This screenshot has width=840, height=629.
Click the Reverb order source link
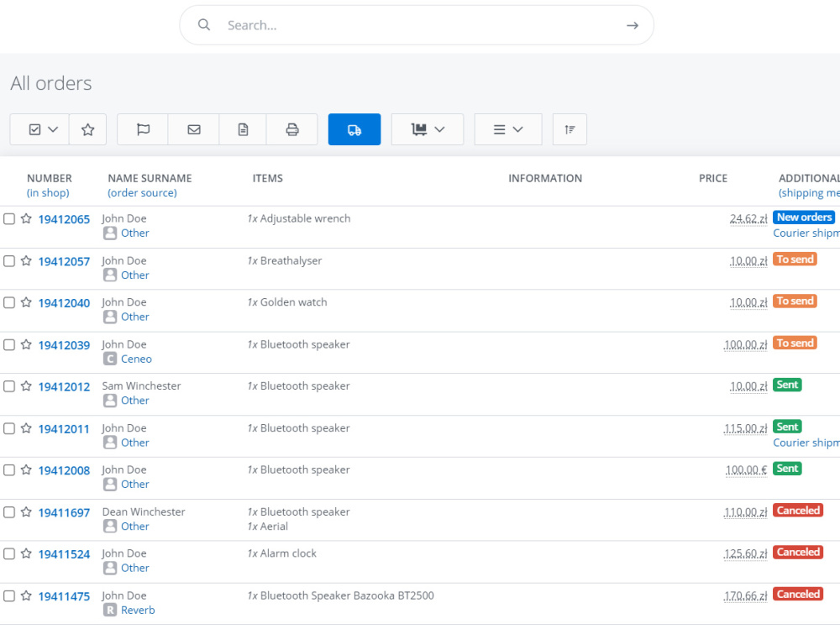point(138,610)
